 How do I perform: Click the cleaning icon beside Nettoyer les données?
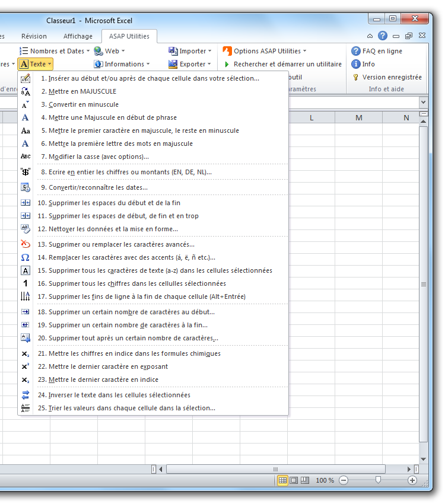pos(26,229)
